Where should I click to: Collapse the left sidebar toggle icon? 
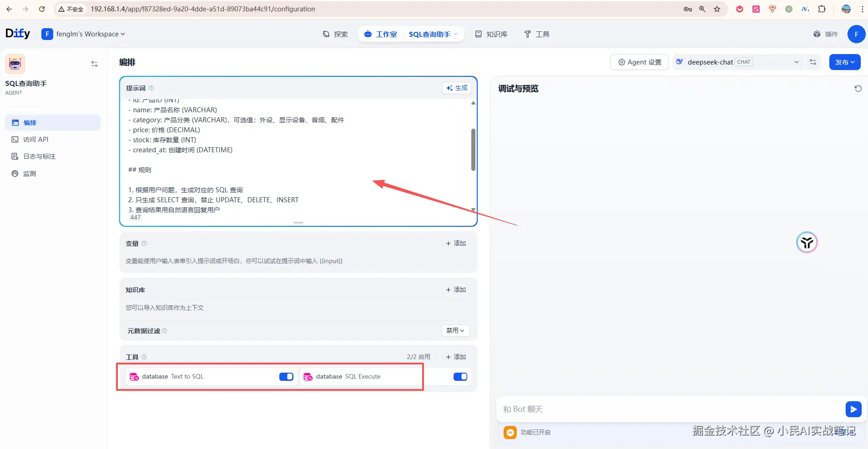[95, 64]
